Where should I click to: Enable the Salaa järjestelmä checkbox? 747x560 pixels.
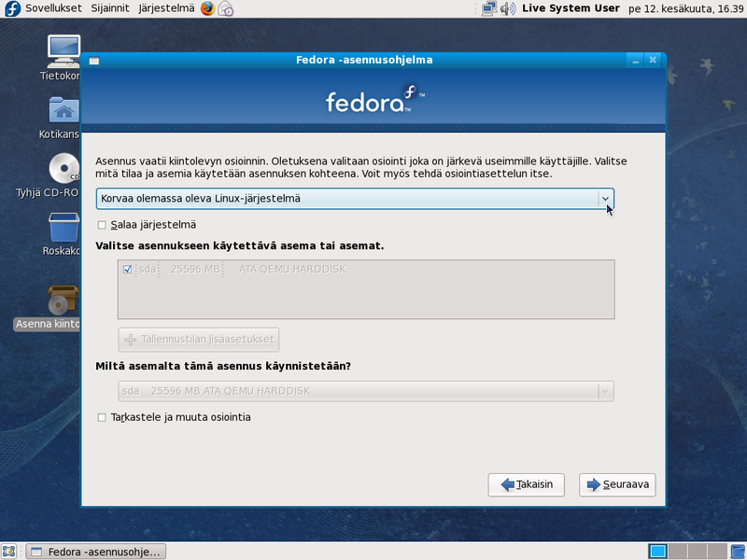[x=102, y=225]
